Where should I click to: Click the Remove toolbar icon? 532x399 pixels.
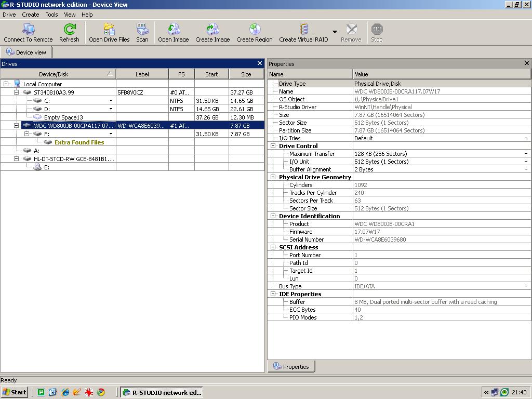click(x=351, y=33)
